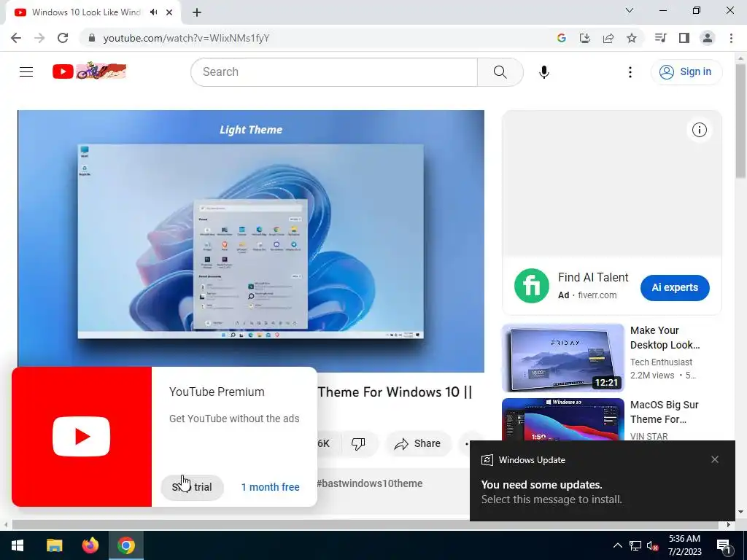747x560 pixels.
Task: Open Chrome profile avatar menu
Action: (707, 38)
